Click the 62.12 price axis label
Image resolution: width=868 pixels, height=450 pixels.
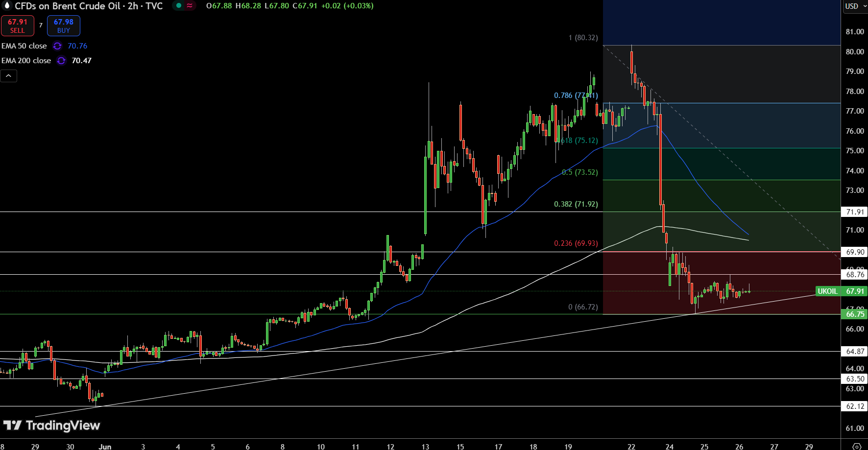(x=855, y=406)
